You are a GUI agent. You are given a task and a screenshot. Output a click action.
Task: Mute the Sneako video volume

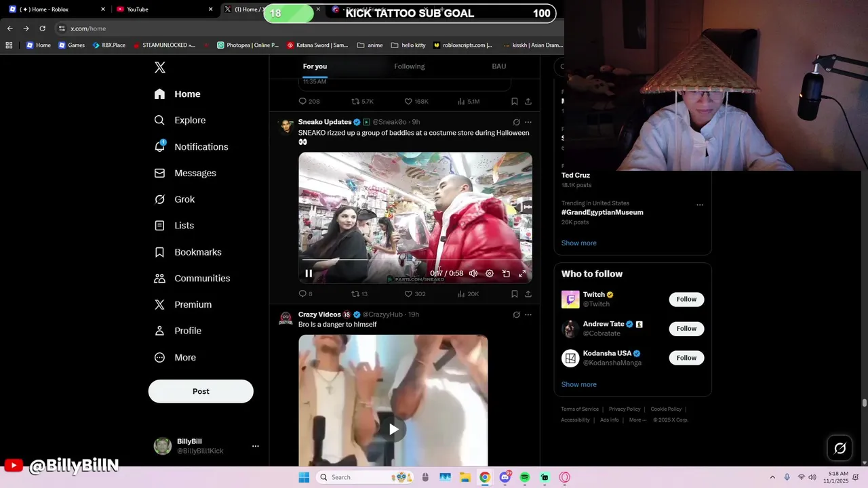[473, 273]
